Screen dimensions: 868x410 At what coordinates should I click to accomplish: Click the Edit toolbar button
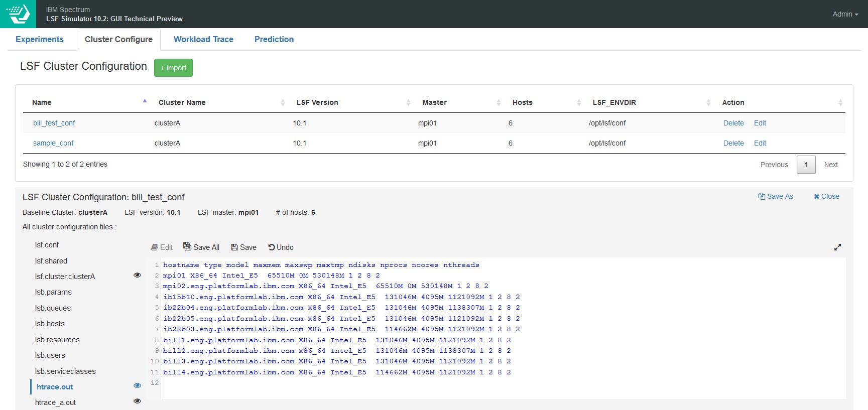click(162, 247)
